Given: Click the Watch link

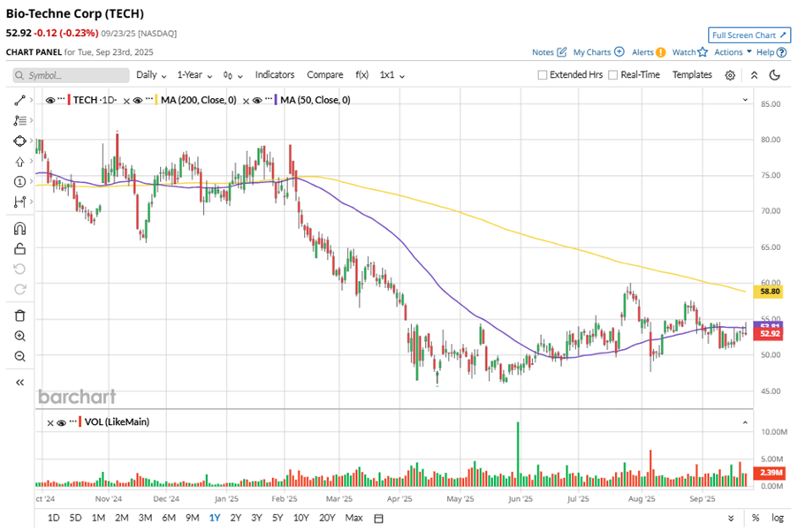Looking at the screenshot, I should tap(683, 52).
